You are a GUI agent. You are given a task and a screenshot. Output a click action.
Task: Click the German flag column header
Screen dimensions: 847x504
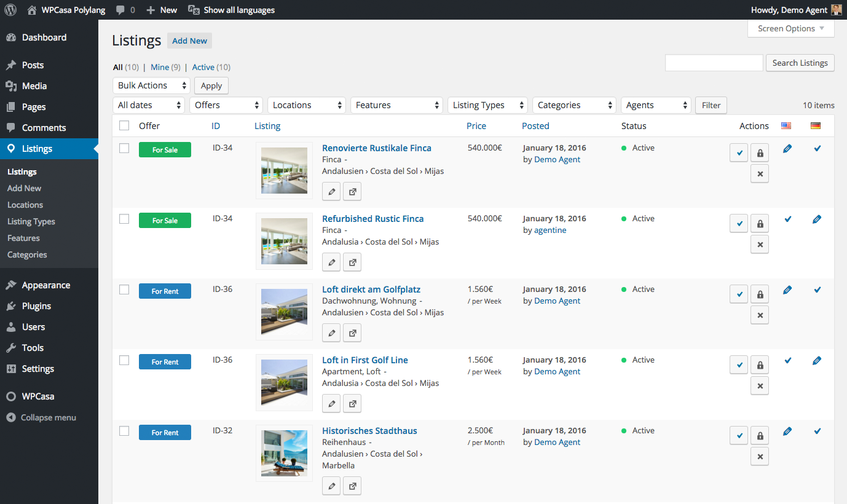click(x=816, y=126)
